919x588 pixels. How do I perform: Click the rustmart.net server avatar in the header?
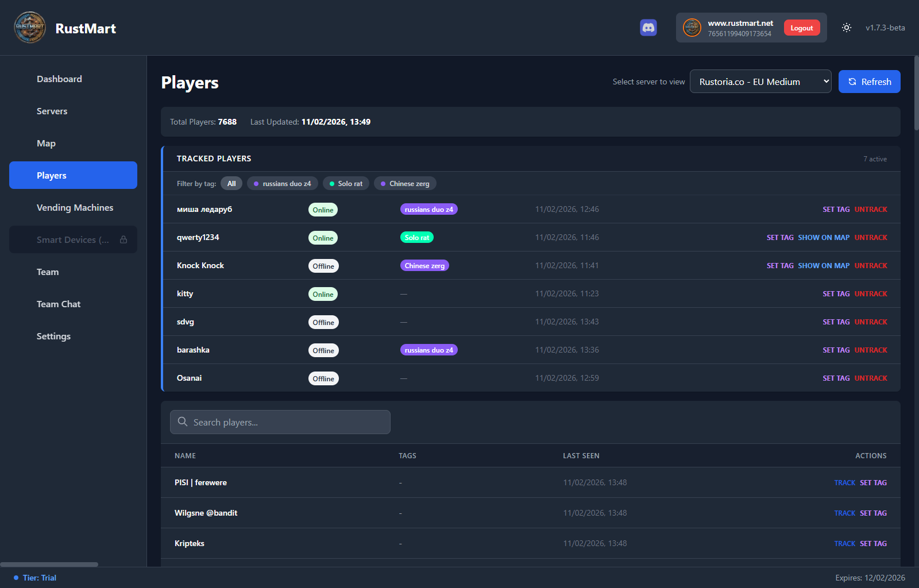(x=692, y=27)
